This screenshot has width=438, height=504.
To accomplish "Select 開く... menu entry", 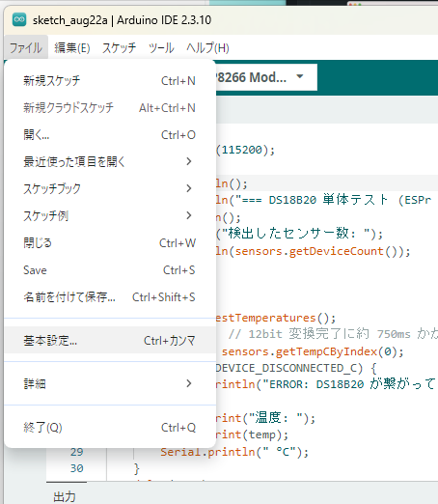I will click(110, 134).
